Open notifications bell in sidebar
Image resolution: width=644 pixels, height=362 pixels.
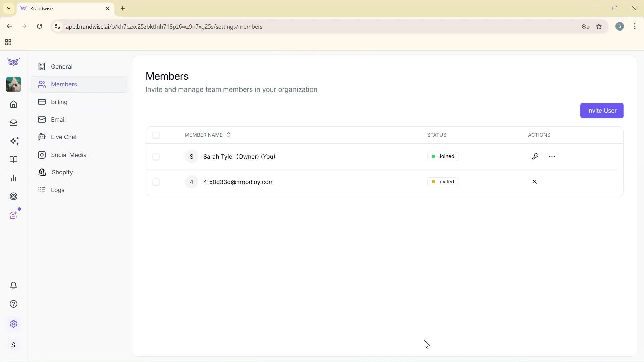pyautogui.click(x=13, y=285)
